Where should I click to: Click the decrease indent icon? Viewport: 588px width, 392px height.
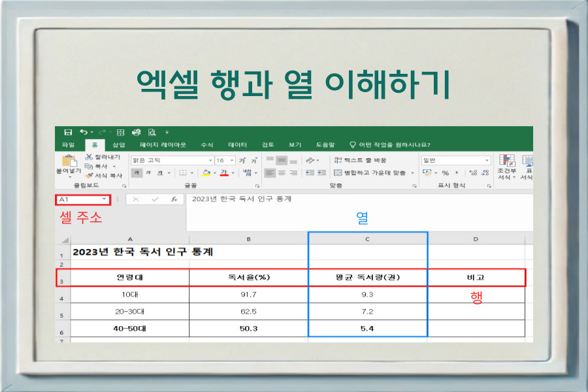pos(310,173)
